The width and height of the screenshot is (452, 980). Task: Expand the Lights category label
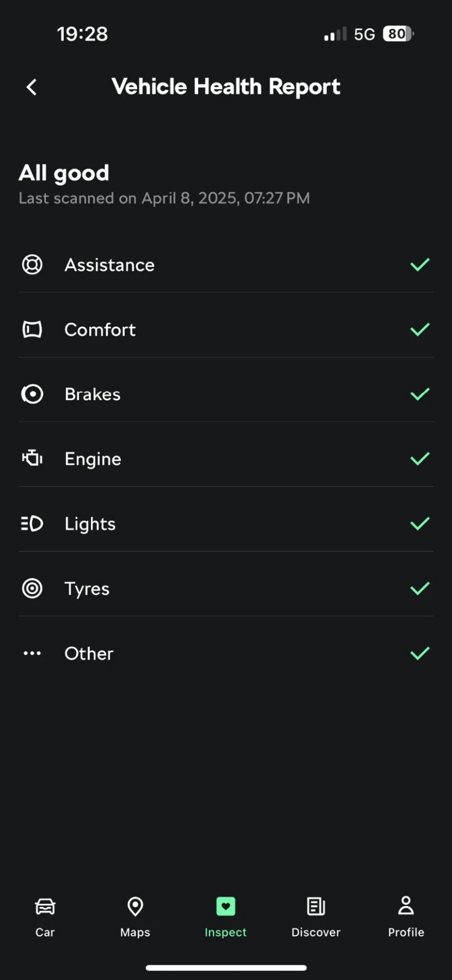(90, 524)
